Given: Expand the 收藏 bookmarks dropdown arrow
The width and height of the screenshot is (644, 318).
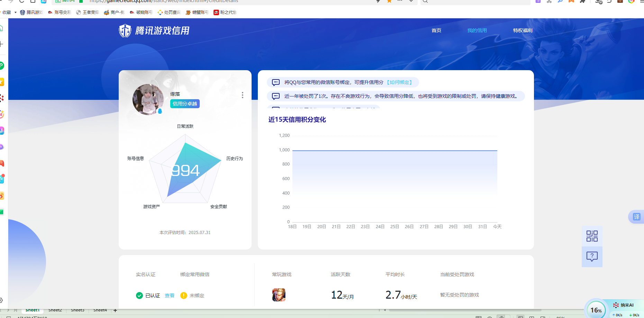Looking at the screenshot, I should tap(15, 12).
